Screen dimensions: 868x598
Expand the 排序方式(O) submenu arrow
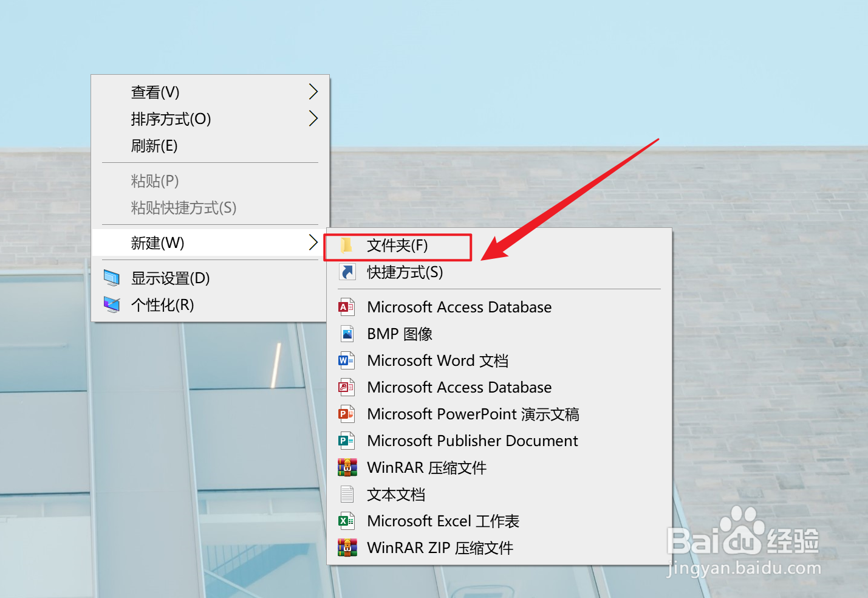coord(313,119)
